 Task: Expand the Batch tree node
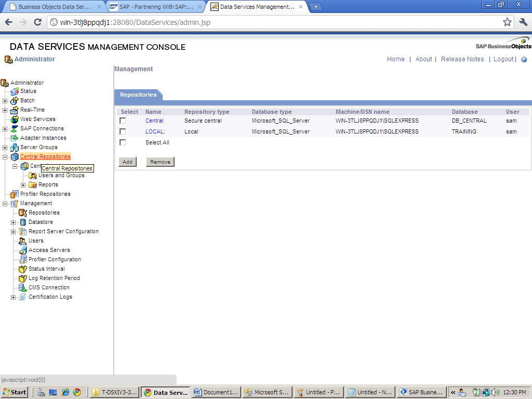5,101
